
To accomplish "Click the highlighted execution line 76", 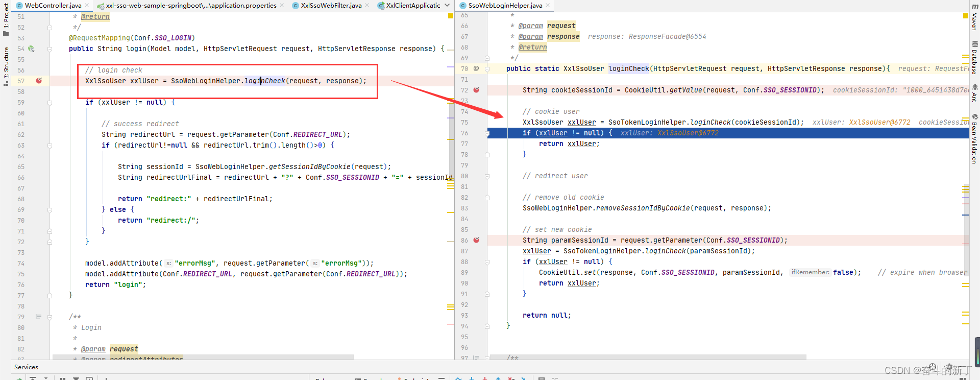I will pos(728,133).
